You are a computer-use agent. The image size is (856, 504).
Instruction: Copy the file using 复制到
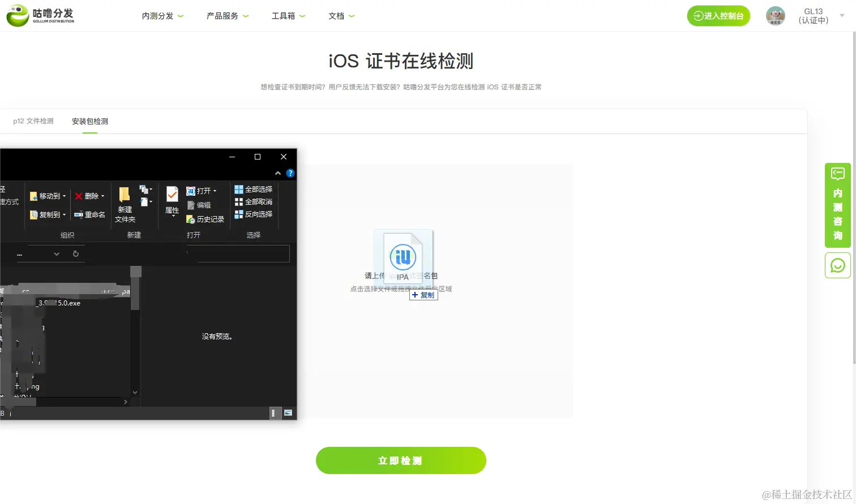coord(47,214)
